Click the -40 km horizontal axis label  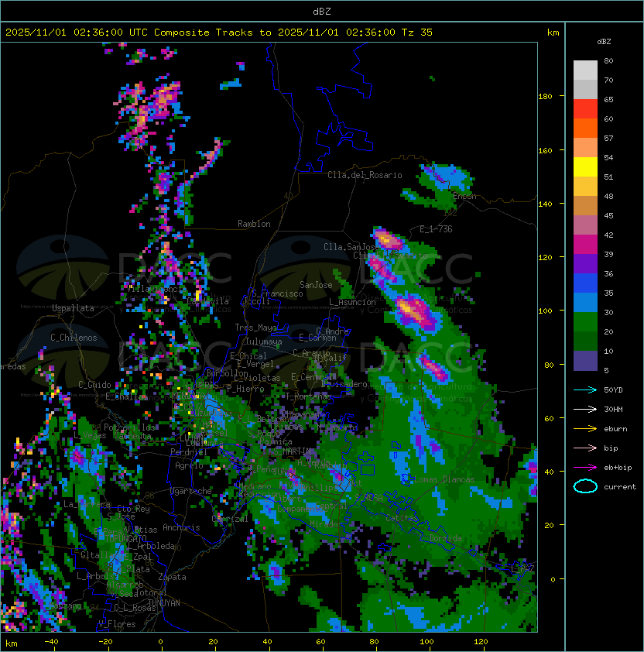(x=51, y=642)
